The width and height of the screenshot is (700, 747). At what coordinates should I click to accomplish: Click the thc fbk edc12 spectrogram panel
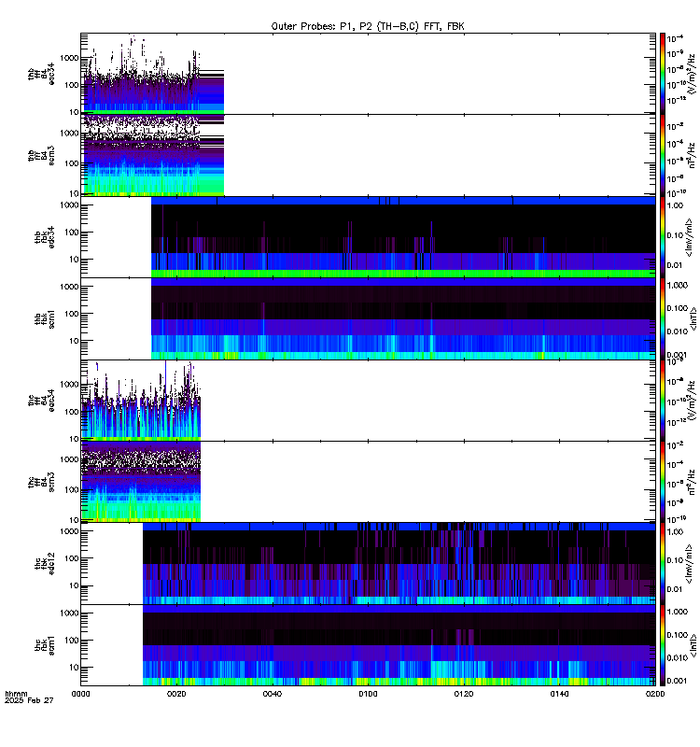(368, 564)
